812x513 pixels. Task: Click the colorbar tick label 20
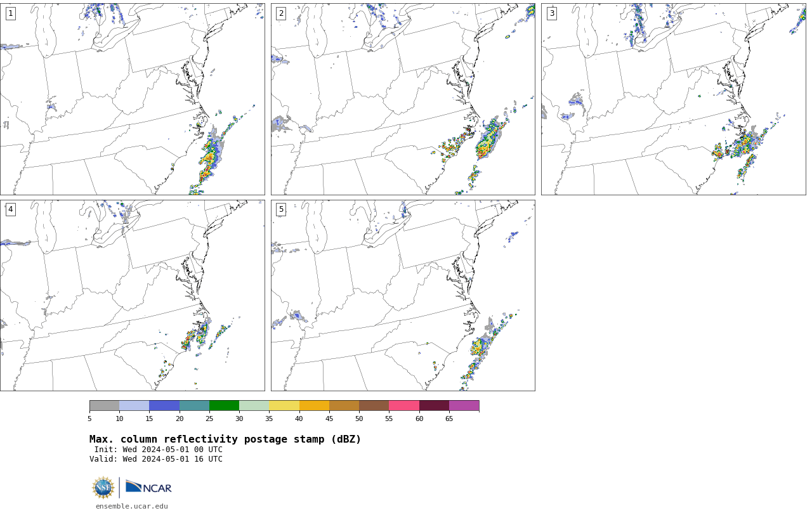(180, 419)
